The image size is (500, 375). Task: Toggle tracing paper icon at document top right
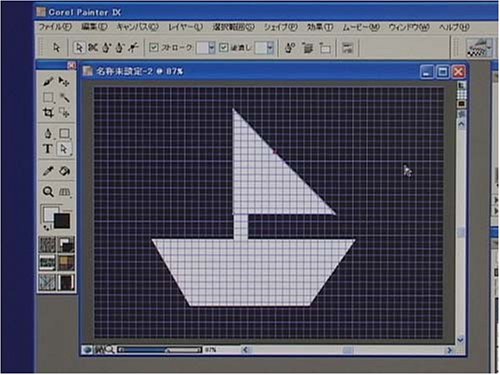[461, 85]
